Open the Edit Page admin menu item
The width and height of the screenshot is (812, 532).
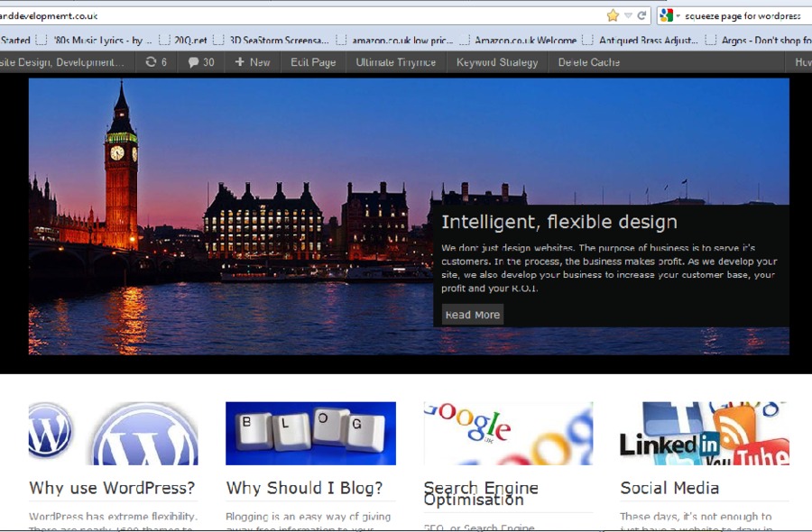(x=312, y=61)
